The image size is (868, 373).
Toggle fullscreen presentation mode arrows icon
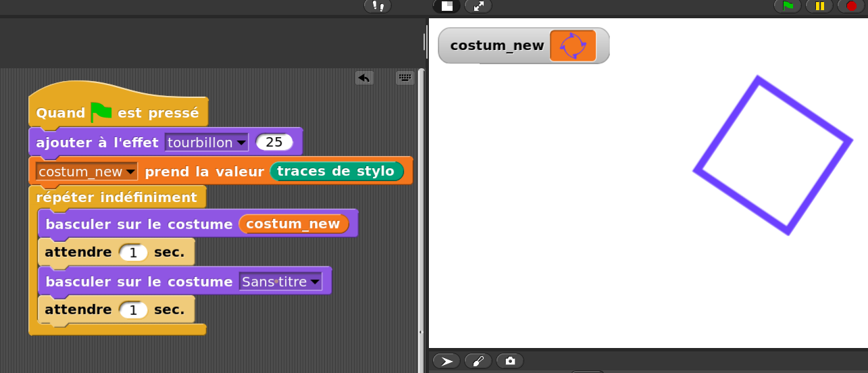478,6
